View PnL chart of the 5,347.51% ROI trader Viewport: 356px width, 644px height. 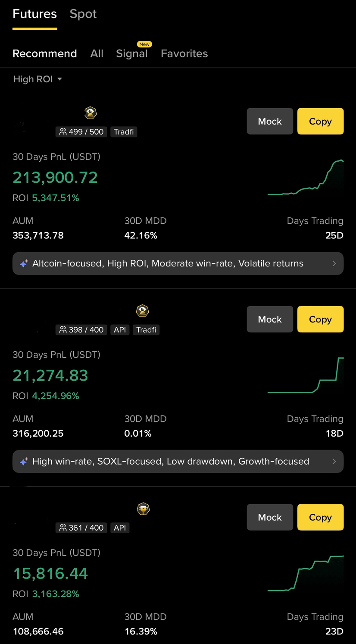(x=306, y=178)
